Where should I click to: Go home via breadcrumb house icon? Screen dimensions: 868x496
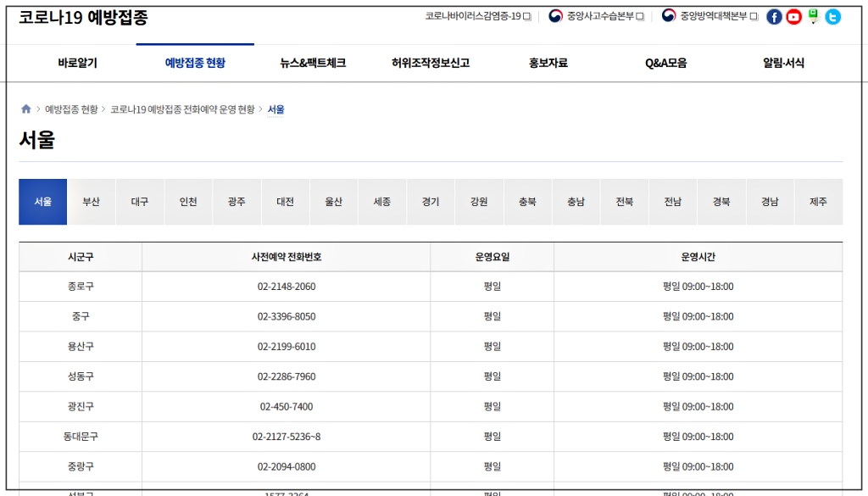(26, 109)
